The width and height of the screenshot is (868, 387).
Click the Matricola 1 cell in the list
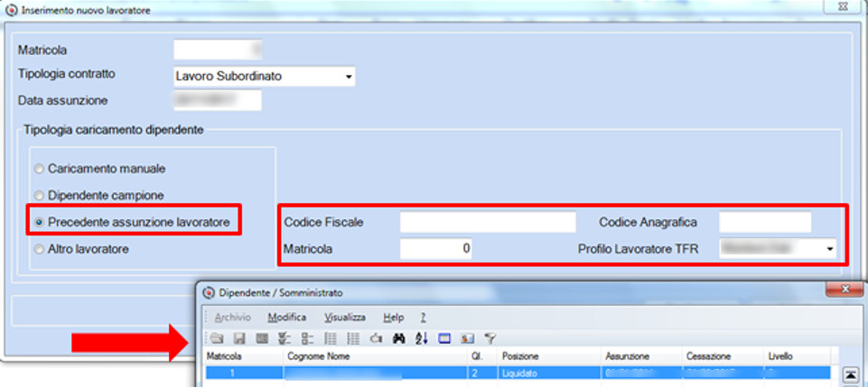pos(244,373)
